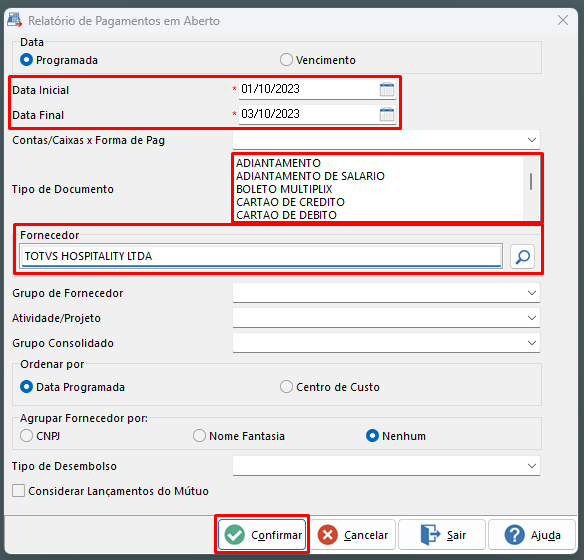Close the Relatório de Pagamentos window

tap(563, 20)
